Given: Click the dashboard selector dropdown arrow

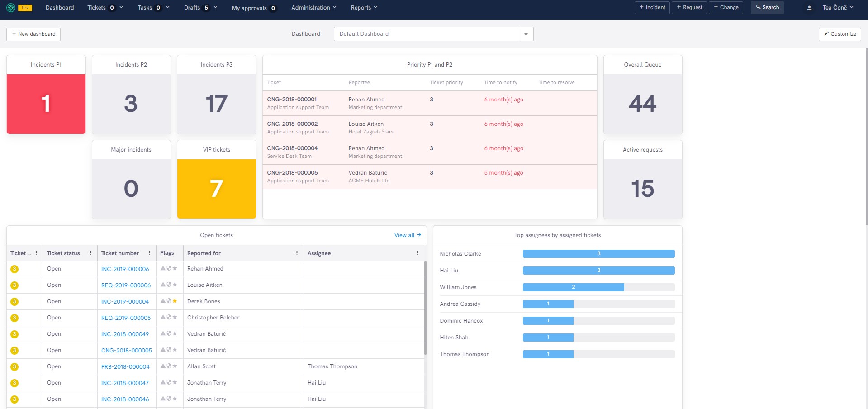Looking at the screenshot, I should pyautogui.click(x=526, y=34).
